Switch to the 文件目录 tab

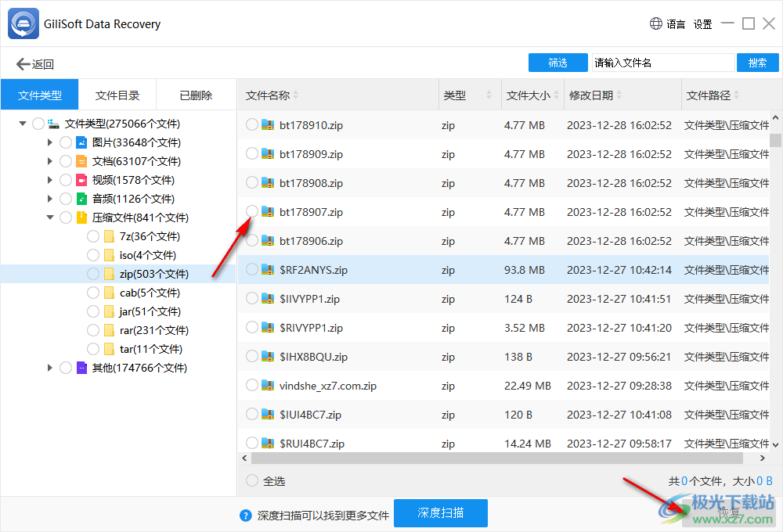117,94
